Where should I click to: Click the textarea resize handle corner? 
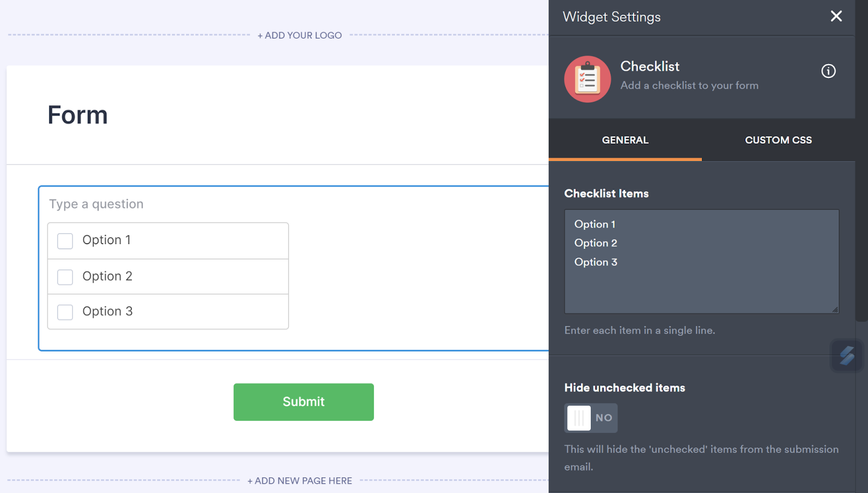835,310
